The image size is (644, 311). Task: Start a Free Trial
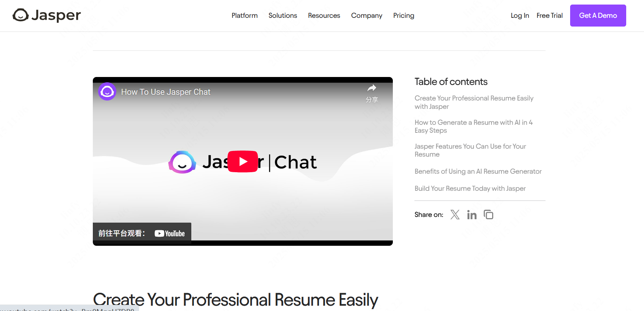click(549, 16)
